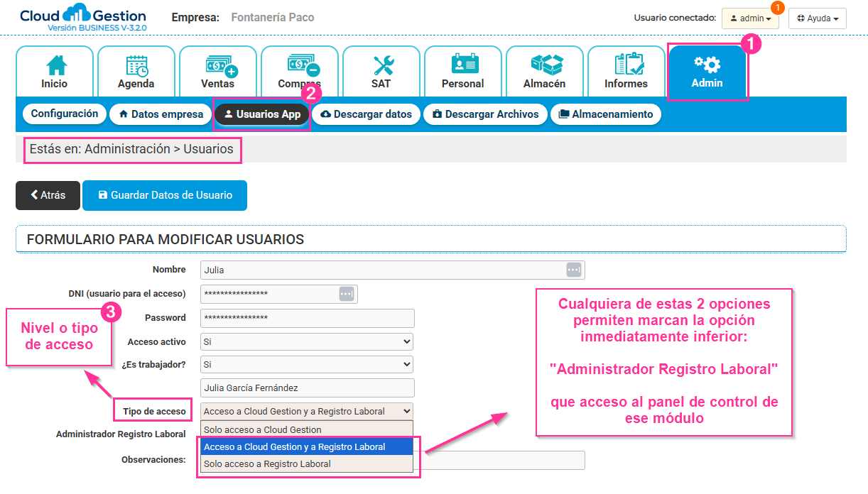Click the DNI access input field

click(x=279, y=294)
